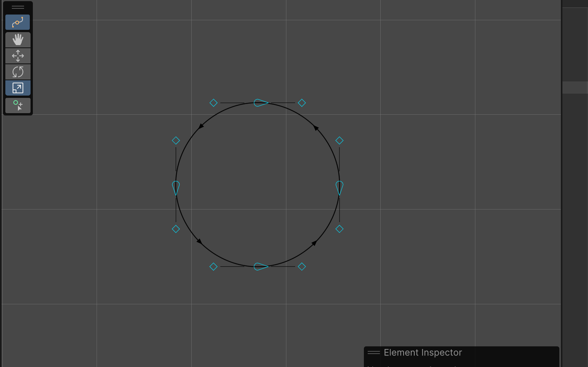
Task: Select the leftmost knot of the circle spline
Action: tap(176, 188)
